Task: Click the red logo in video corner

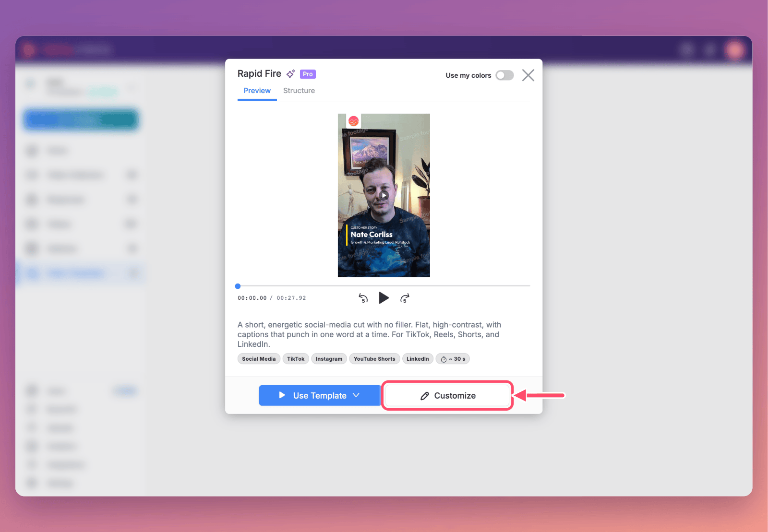Action: pyautogui.click(x=354, y=121)
